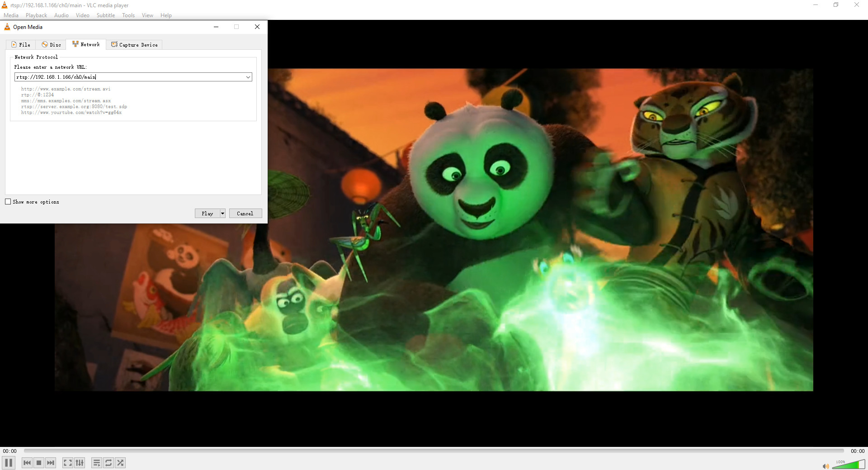Minimize the VLC main window
Image resolution: width=868 pixels, height=470 pixels.
click(x=816, y=5)
